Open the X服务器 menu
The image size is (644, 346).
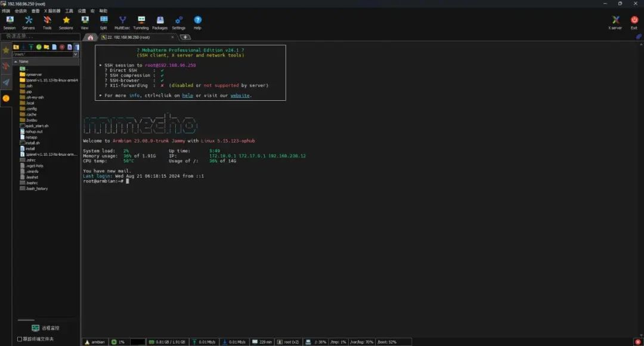point(52,11)
